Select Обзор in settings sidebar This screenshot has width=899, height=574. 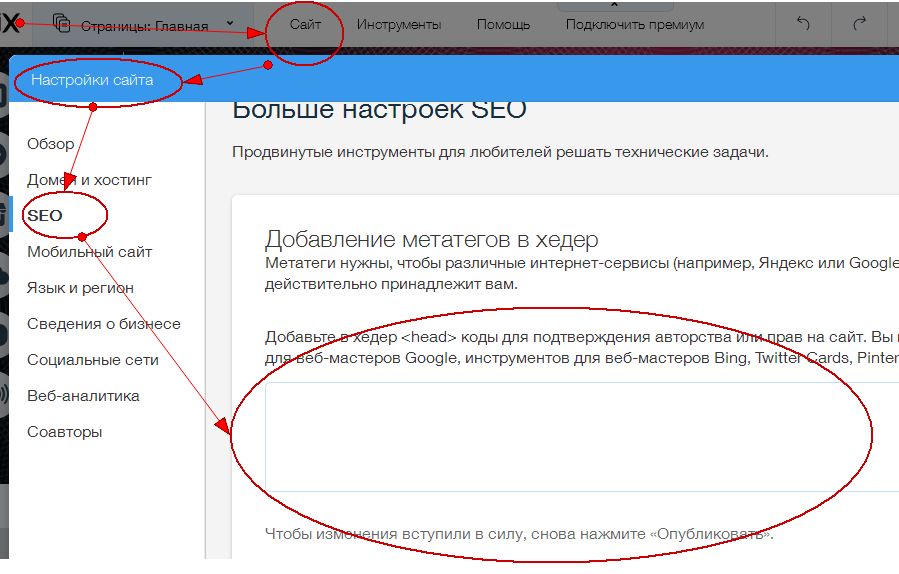click(50, 144)
